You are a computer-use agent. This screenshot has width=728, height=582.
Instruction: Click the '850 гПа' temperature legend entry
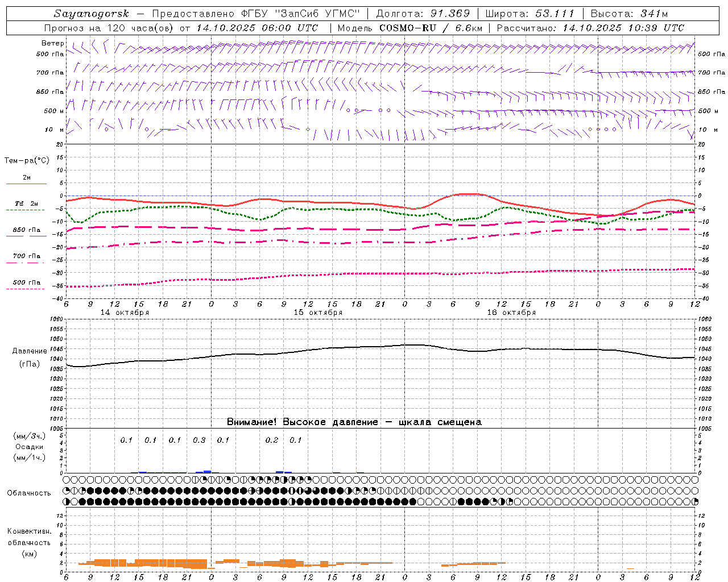[27, 230]
